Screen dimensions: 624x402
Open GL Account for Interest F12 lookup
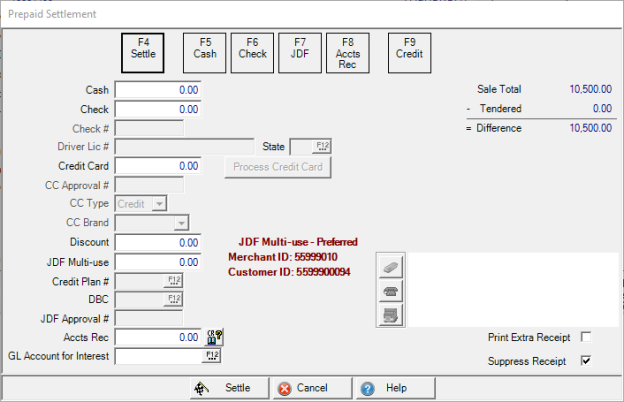(212, 355)
